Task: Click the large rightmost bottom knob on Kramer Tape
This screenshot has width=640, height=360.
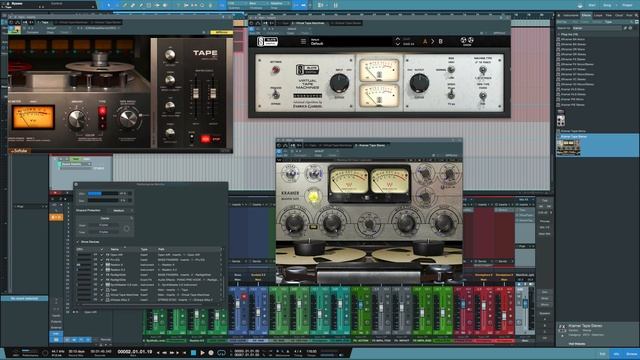Action: 443,222
